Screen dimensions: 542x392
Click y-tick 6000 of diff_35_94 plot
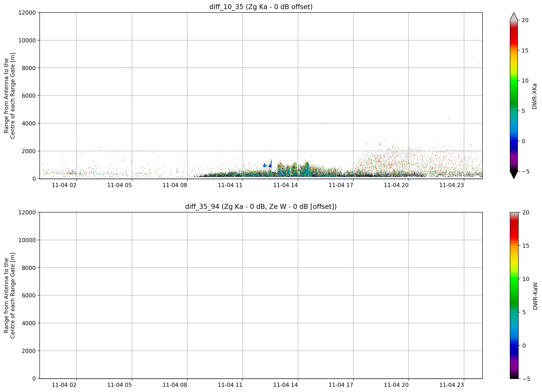(29, 295)
